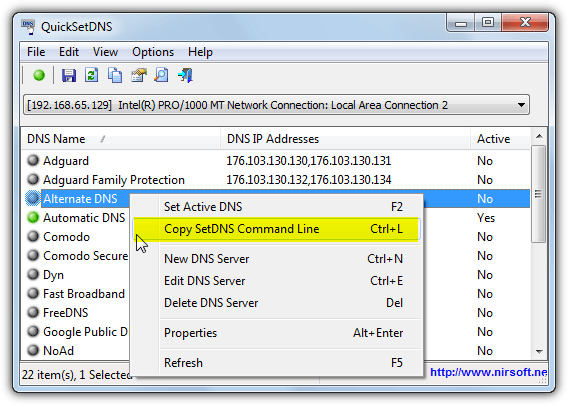Open the View menu
The width and height of the screenshot is (568, 404).
click(105, 52)
